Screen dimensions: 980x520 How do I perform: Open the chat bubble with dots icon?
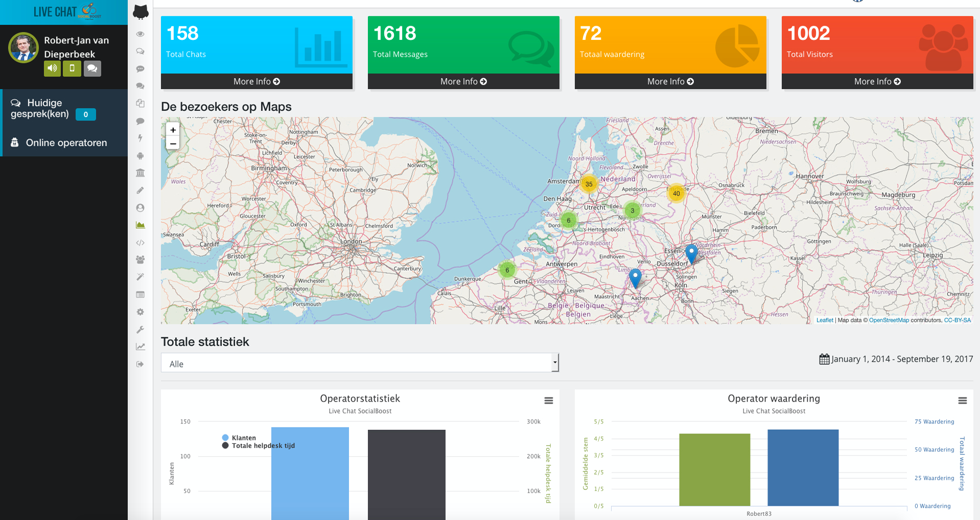coord(140,69)
